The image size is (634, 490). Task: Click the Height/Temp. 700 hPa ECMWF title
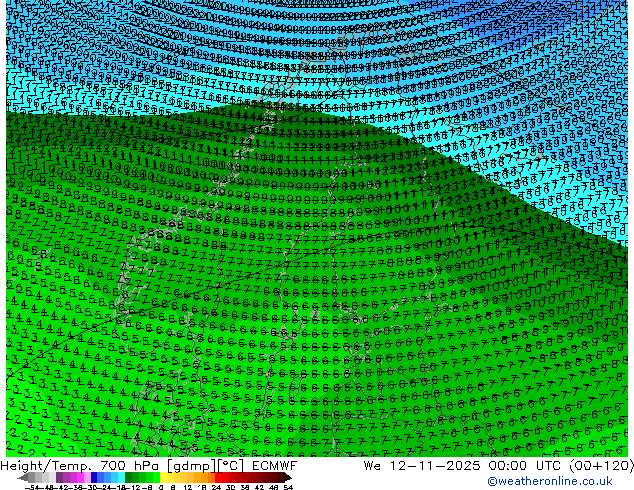(x=149, y=466)
